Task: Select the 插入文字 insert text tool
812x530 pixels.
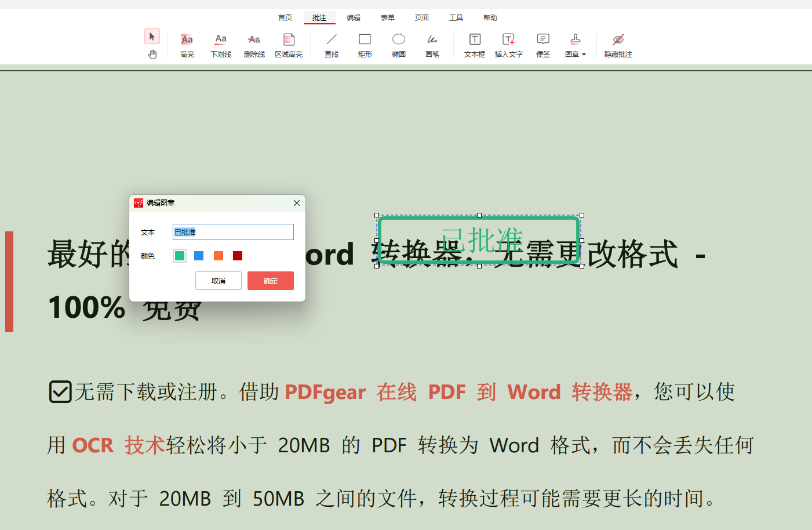Action: (509, 46)
